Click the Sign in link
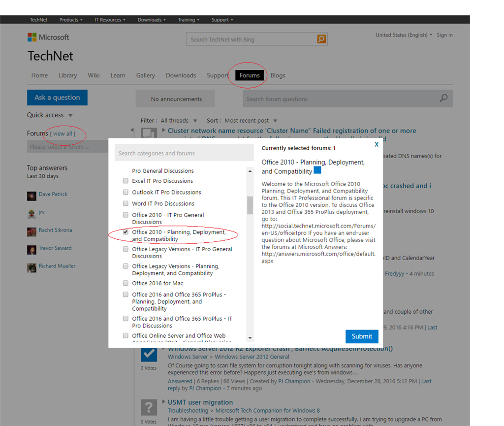 point(444,35)
